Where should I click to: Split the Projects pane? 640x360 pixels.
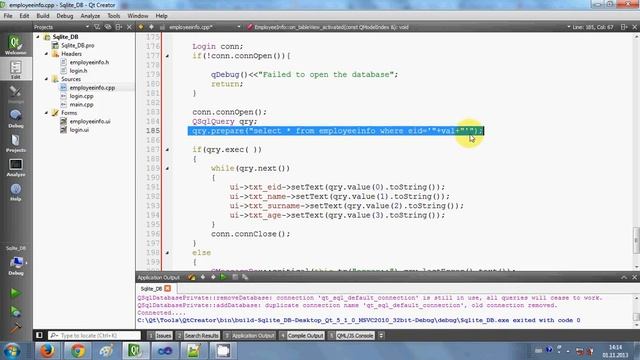119,27
